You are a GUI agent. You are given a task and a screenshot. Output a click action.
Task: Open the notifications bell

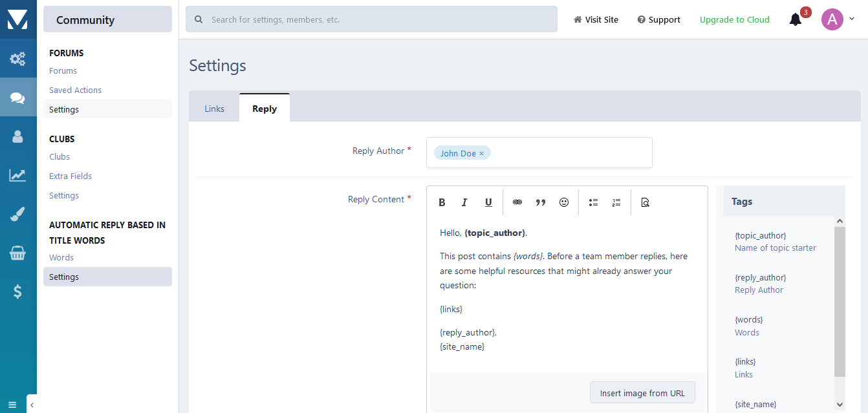(796, 19)
